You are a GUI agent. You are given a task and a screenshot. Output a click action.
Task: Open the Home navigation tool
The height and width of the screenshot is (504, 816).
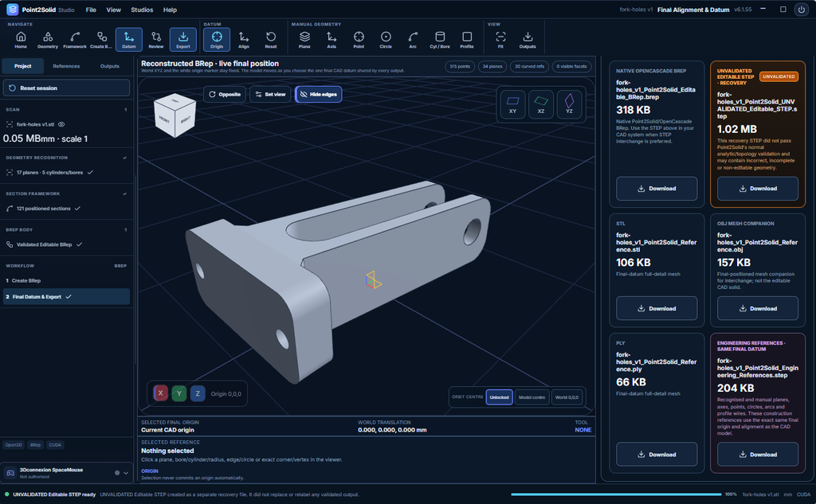point(21,40)
